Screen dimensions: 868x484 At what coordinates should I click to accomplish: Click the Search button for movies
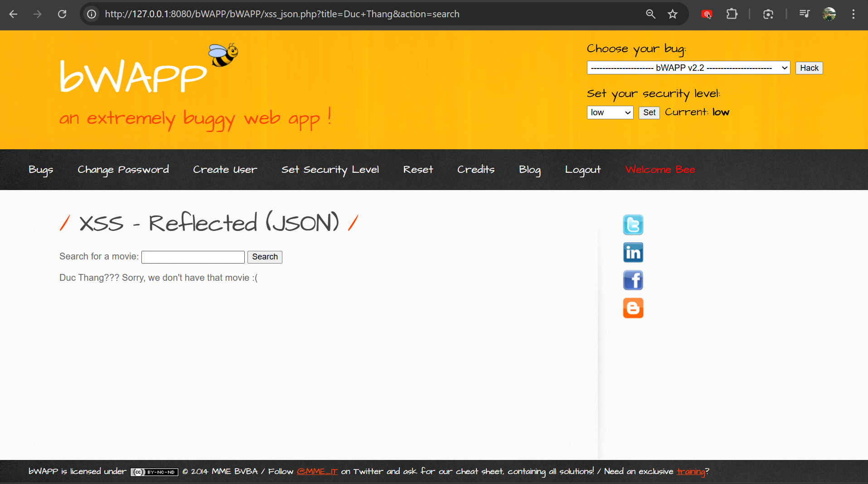(x=265, y=257)
